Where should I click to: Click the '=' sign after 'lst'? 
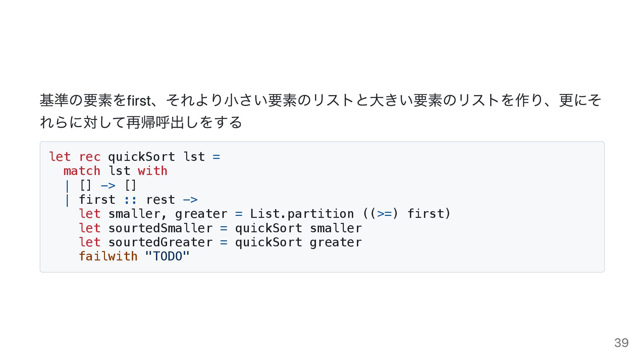click(x=216, y=157)
